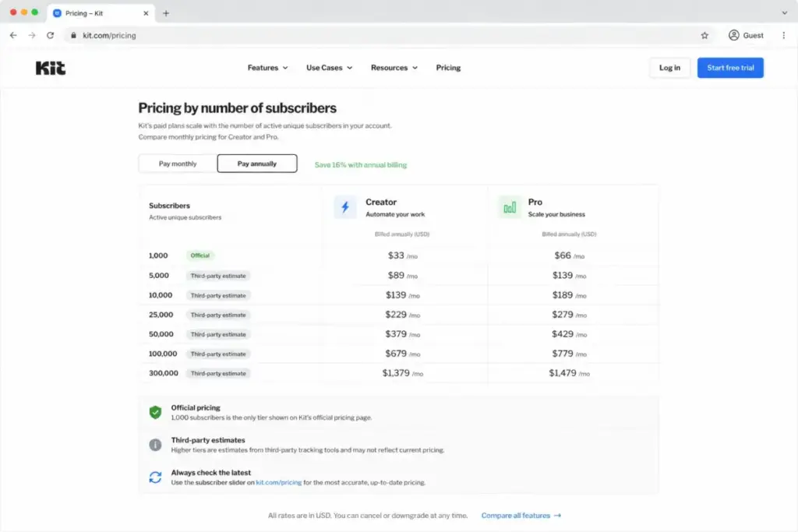The image size is (798, 532).
Task: Click the 300,000 subscribers row label
Action: tap(164, 373)
